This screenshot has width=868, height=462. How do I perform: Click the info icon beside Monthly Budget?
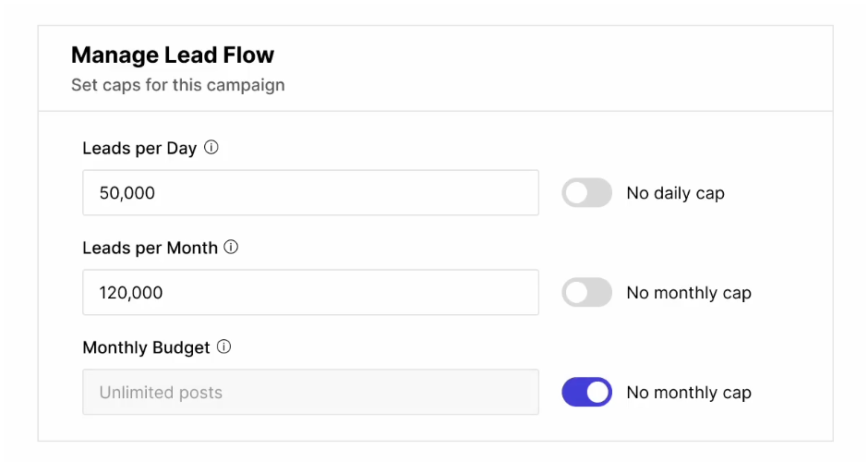tap(223, 347)
